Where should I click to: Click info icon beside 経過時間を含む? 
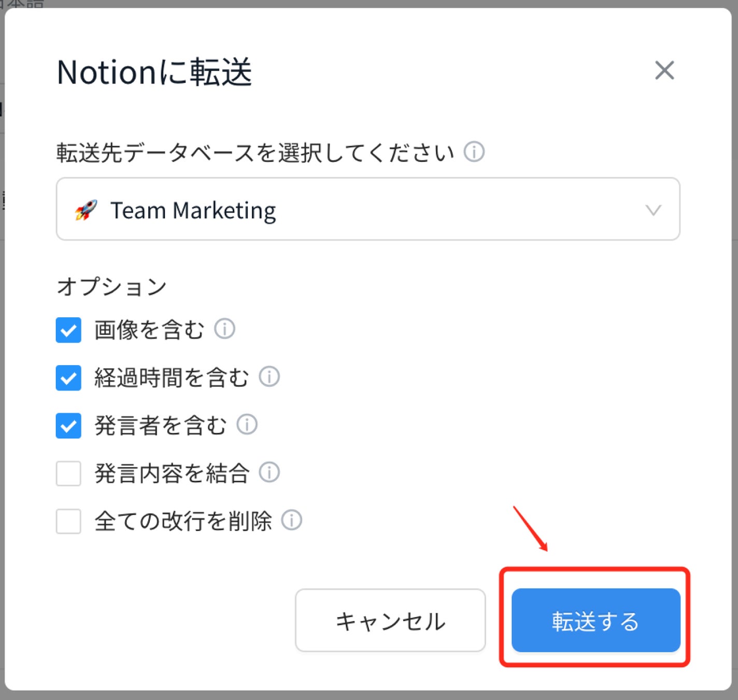(269, 376)
